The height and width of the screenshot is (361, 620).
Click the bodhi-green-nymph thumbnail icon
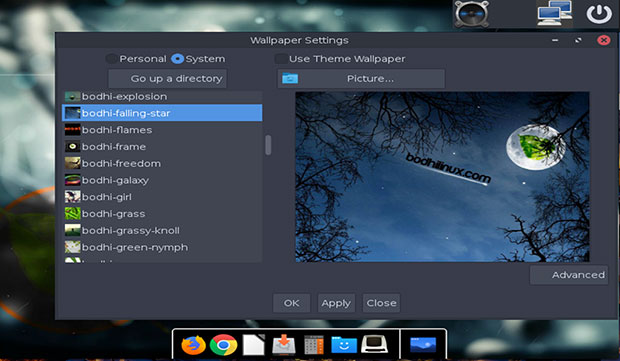[72, 247]
